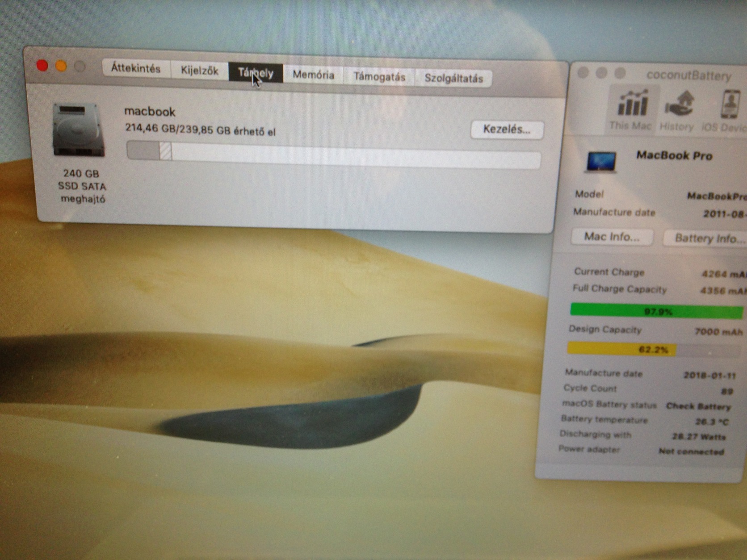Close the coconutBattery window

coord(583,73)
